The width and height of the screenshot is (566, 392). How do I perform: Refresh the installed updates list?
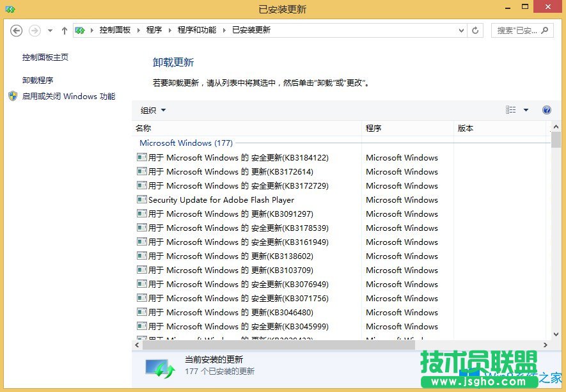[x=475, y=30]
